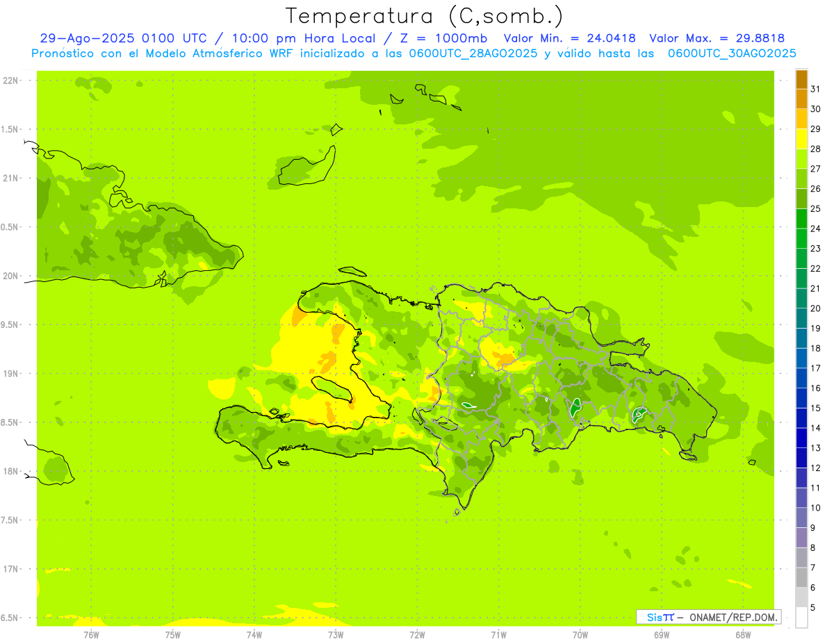The height and width of the screenshot is (644, 834).
Task: Click the '74W' longitude axis label
Action: [x=254, y=634]
